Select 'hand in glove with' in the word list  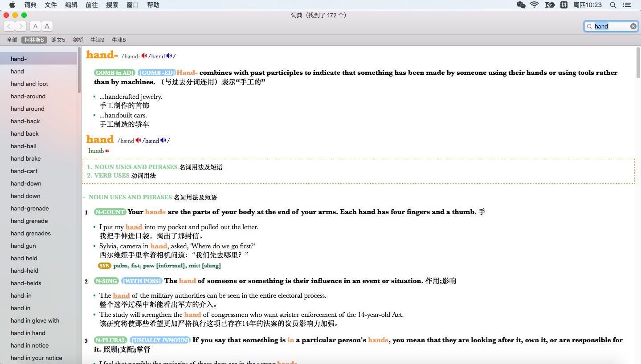[35, 320]
